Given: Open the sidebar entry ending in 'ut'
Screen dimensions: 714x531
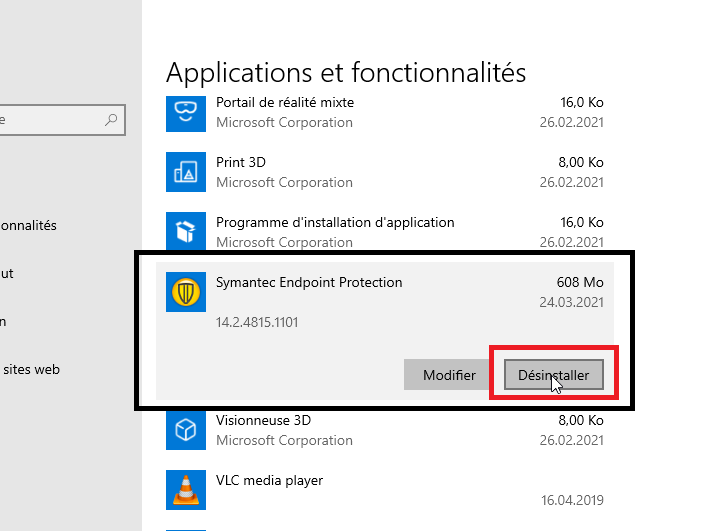Looking at the screenshot, I should 8,273.
